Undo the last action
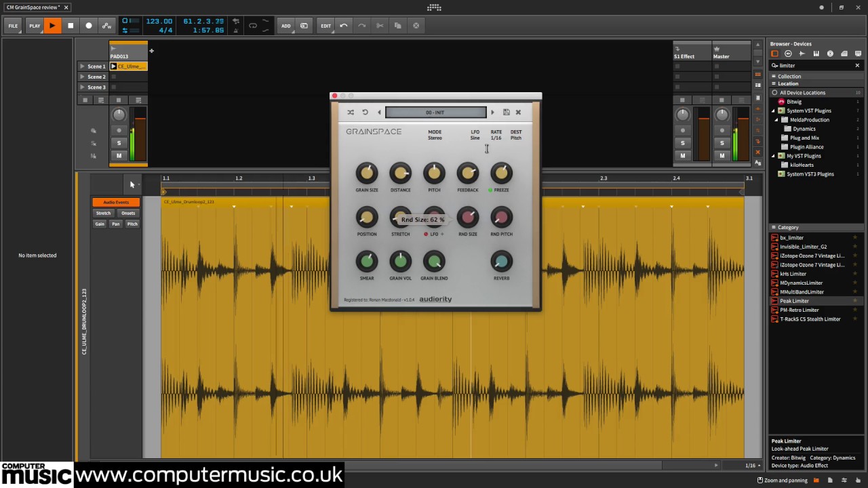Screen dimensions: 868x488 click(x=344, y=26)
